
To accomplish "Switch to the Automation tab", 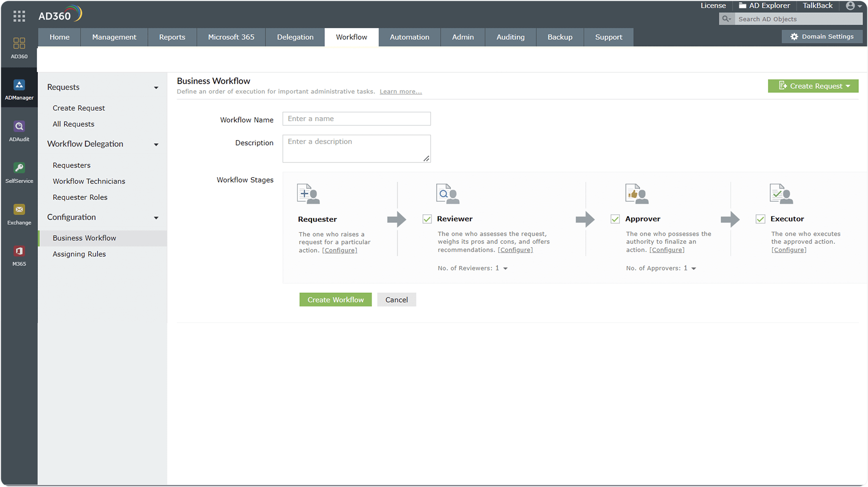I will pos(409,37).
